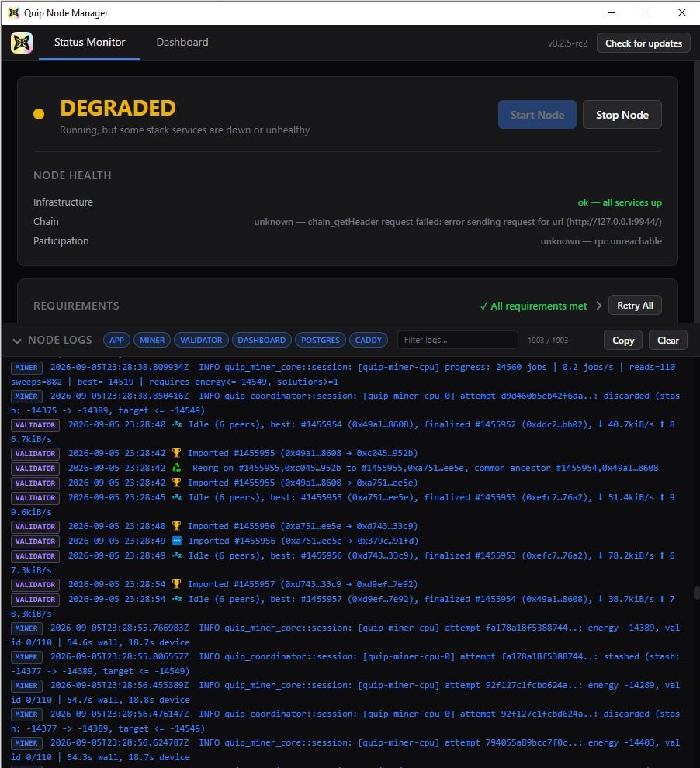Toggle the MINER log filter chip

[x=152, y=340]
